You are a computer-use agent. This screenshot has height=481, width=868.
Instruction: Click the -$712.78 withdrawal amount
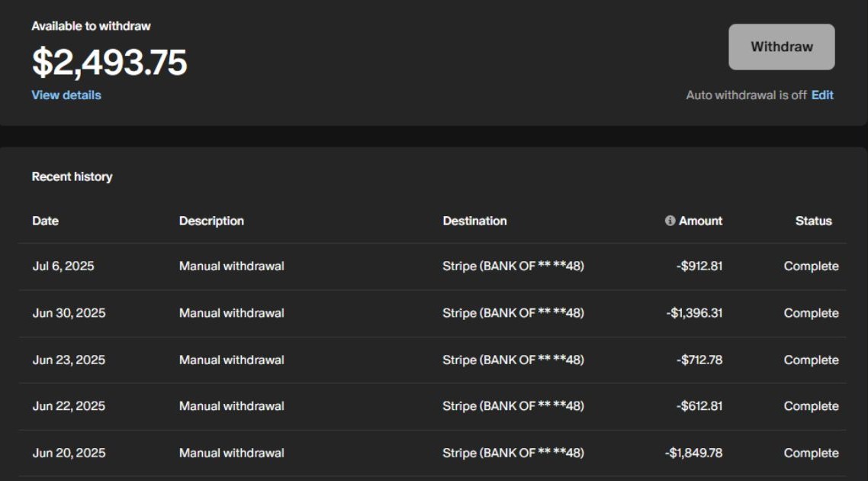(x=699, y=360)
